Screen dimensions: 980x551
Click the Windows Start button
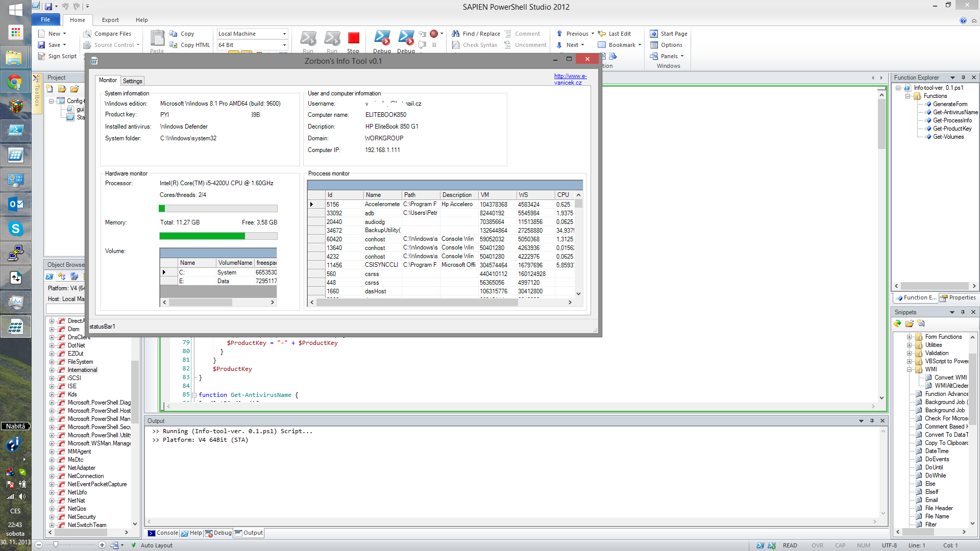(x=15, y=10)
